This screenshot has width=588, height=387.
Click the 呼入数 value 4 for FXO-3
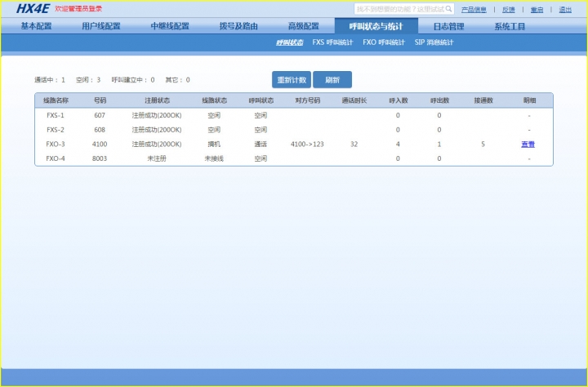[x=398, y=144]
